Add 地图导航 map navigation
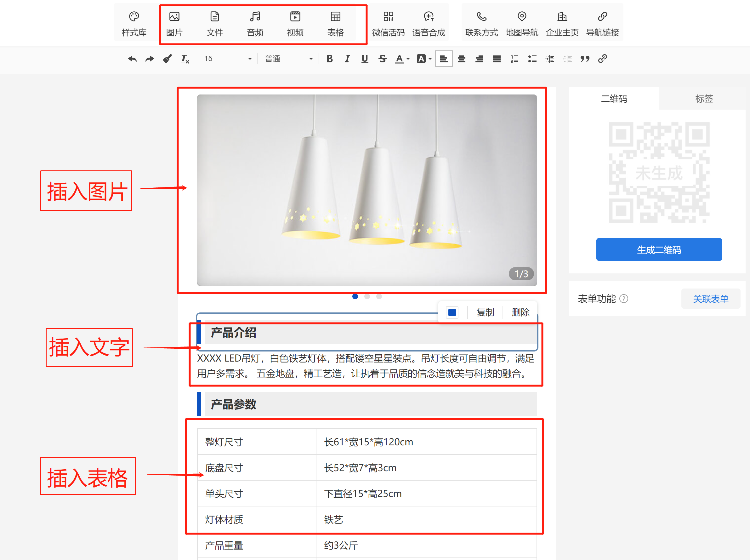Screen dimensions: 750x560 (522, 23)
